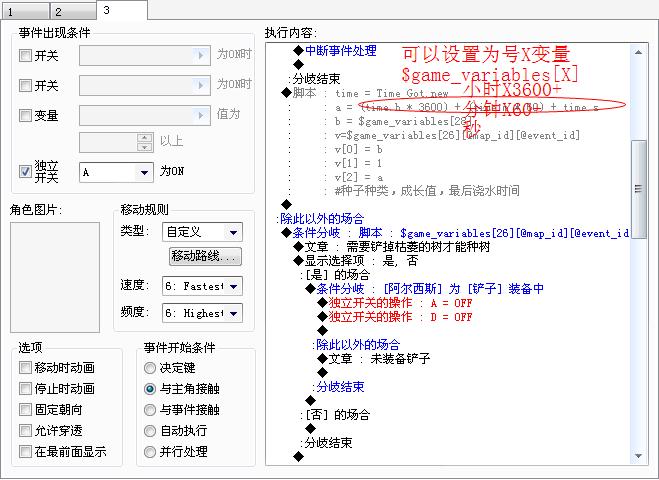Viewport: 659px width, 480px height.
Task: Select the b = $game_variables script line
Action: [x=403, y=121]
